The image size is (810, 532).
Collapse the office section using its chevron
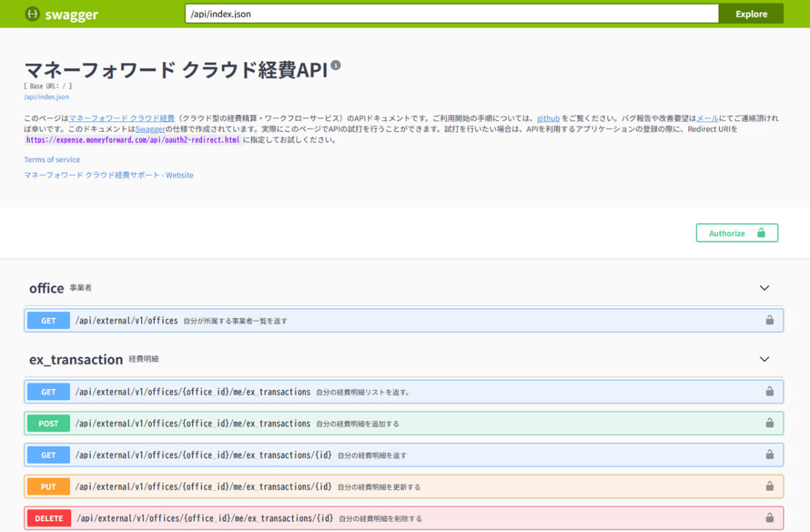pos(764,288)
